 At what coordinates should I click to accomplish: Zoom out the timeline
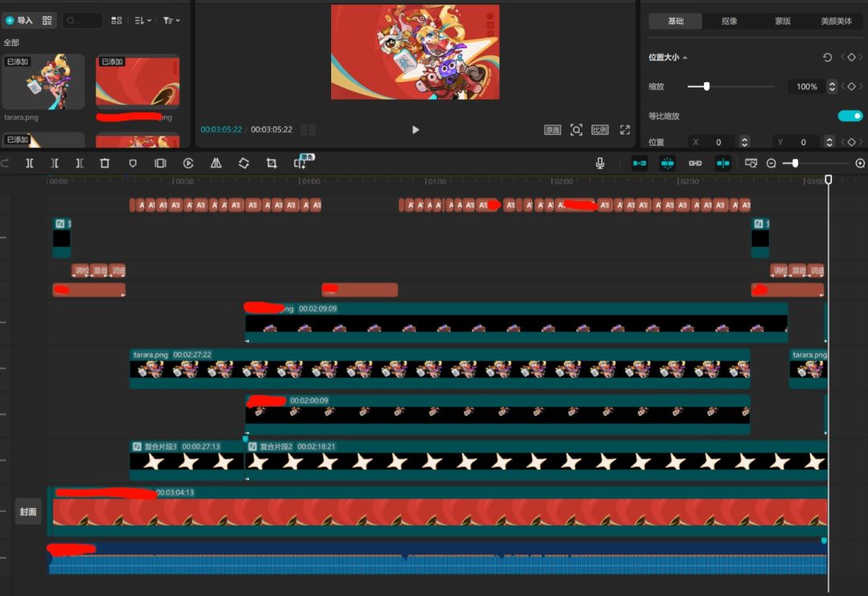tap(771, 163)
